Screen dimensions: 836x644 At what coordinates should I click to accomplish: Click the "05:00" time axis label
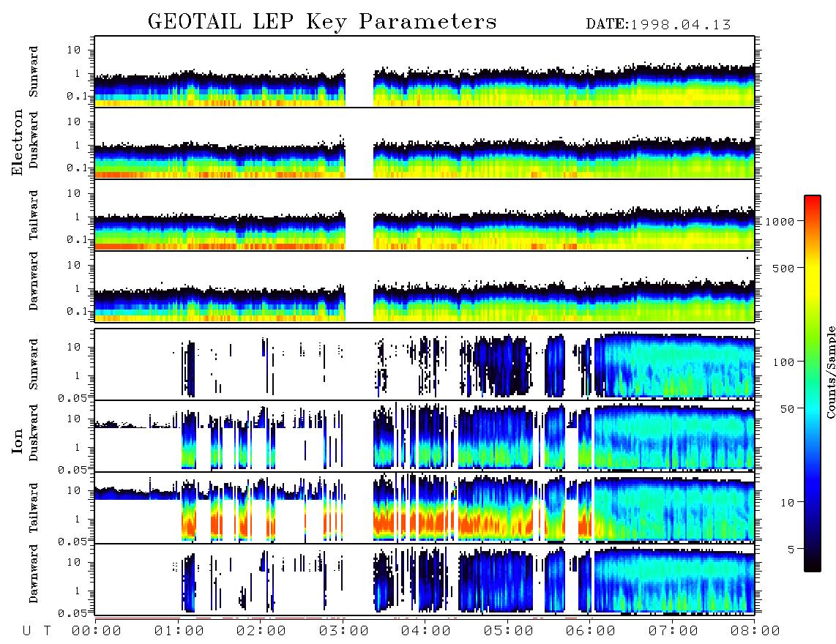tap(509, 631)
